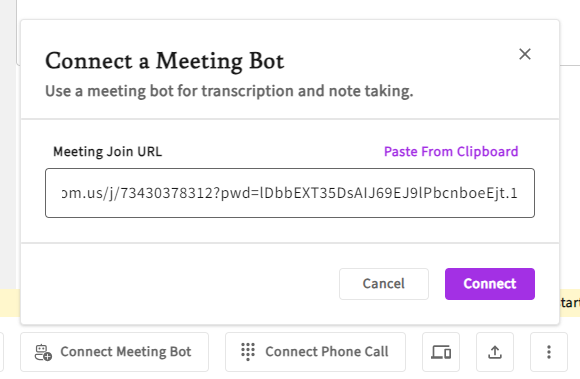
Task: Click the yellow banner strip at left edge
Action: pos(10,303)
